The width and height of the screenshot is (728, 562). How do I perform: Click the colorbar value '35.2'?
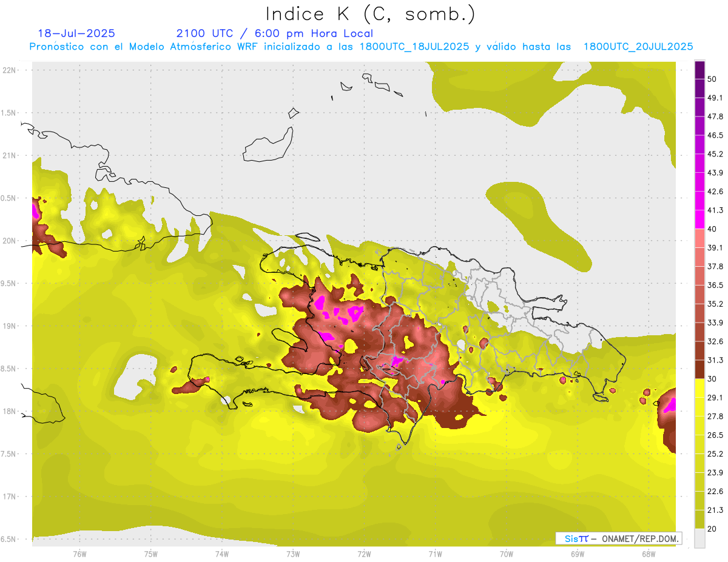tap(715, 304)
